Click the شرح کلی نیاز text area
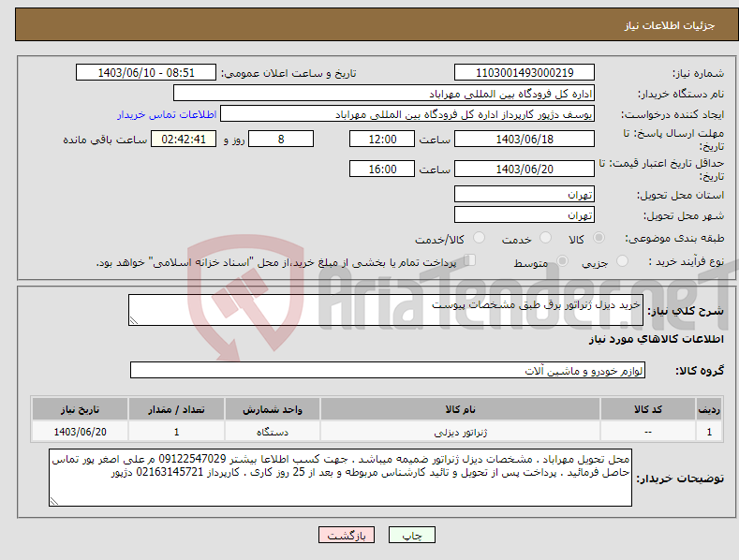This screenshot has height=560, width=739. (386, 310)
